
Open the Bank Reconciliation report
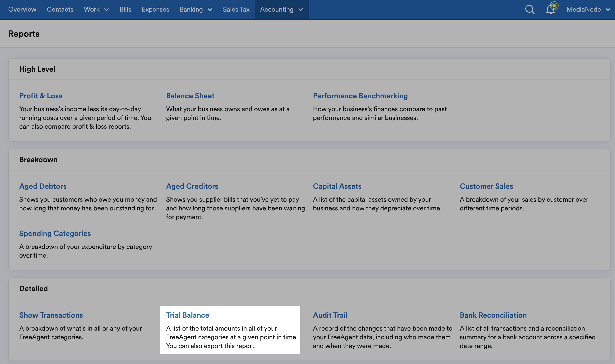pos(493,315)
